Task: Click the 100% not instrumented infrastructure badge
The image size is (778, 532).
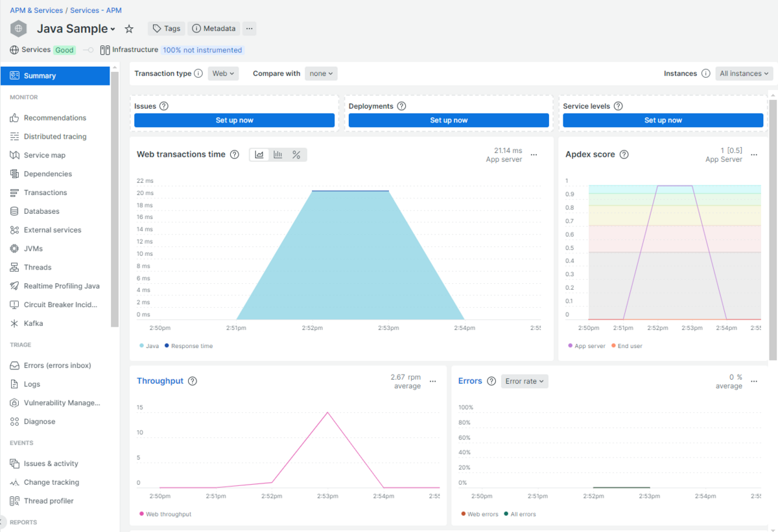Action: point(202,50)
